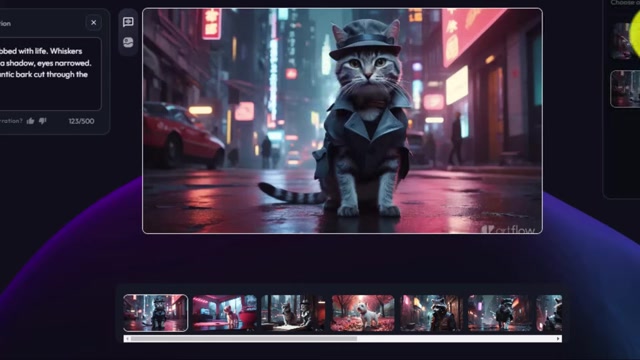Open the narration speech-bubble icon
This screenshot has width=640, height=360.
coord(128,22)
